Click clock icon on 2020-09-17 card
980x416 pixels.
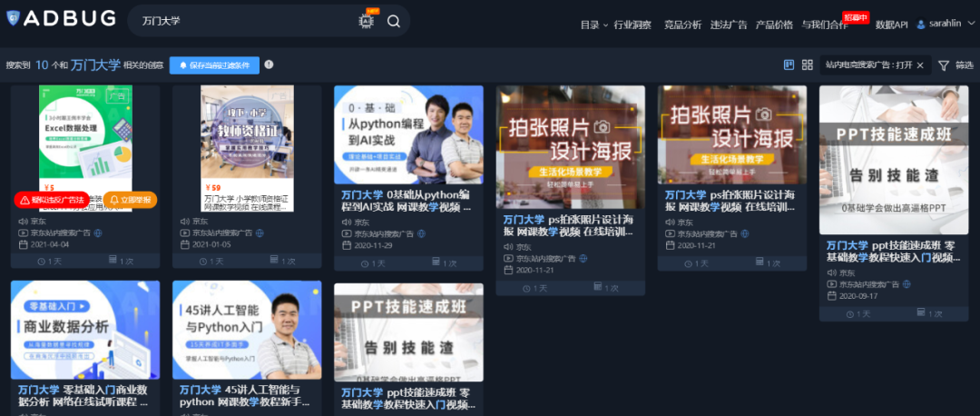pos(850,313)
